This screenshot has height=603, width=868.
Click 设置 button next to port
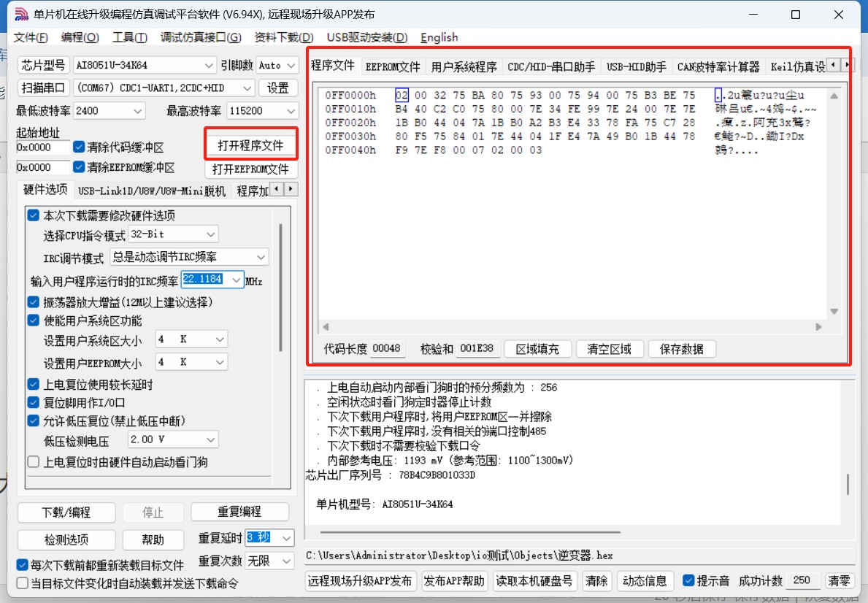click(x=278, y=88)
